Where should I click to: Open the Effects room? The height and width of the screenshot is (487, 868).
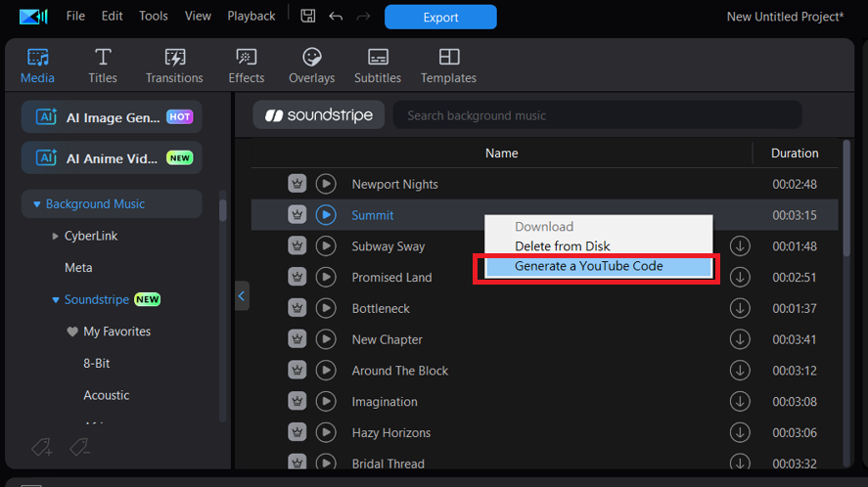coord(247,66)
